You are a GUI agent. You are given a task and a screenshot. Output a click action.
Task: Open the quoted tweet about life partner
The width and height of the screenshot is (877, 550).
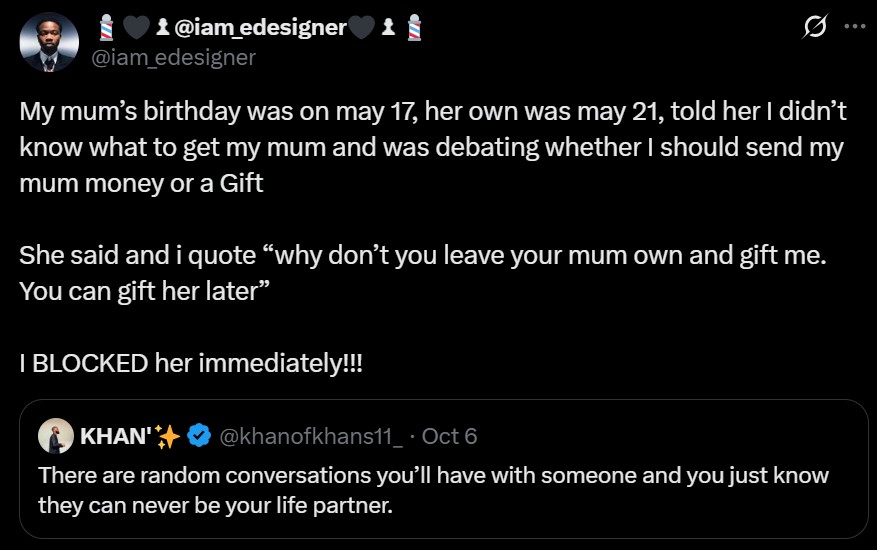click(x=434, y=489)
